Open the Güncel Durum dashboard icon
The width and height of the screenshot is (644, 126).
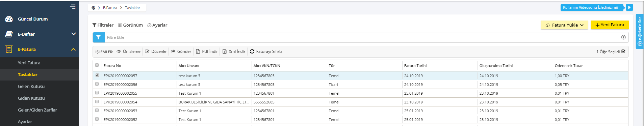click(9, 19)
